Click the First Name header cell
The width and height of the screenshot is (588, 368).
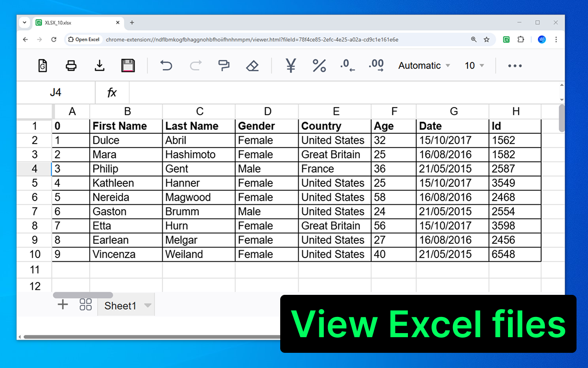point(126,126)
